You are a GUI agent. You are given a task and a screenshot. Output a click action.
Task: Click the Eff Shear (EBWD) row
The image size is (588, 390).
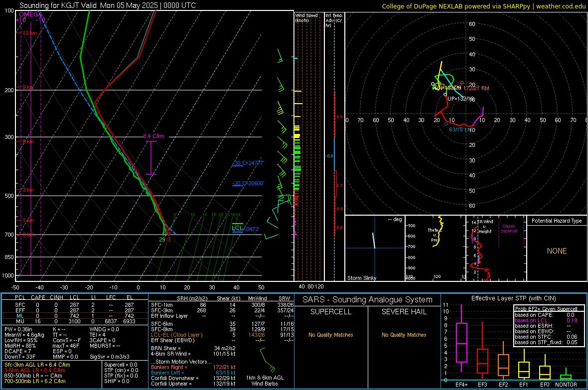click(222, 341)
